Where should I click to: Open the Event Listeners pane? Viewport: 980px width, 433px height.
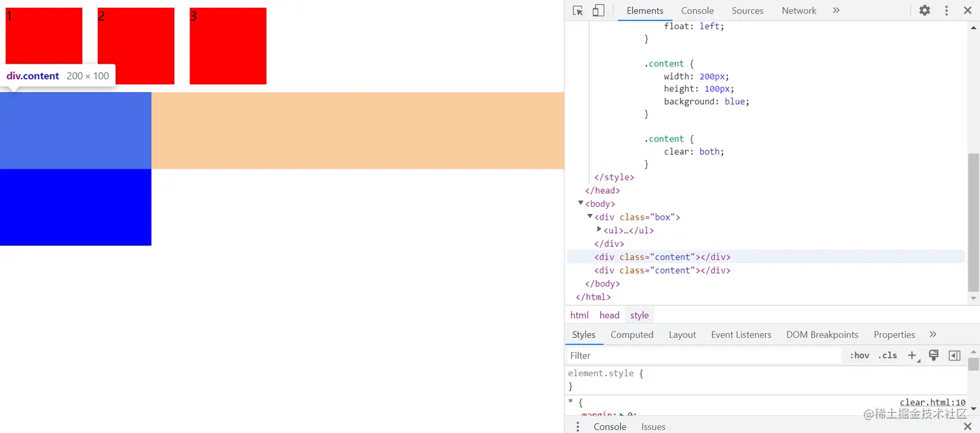pos(741,334)
